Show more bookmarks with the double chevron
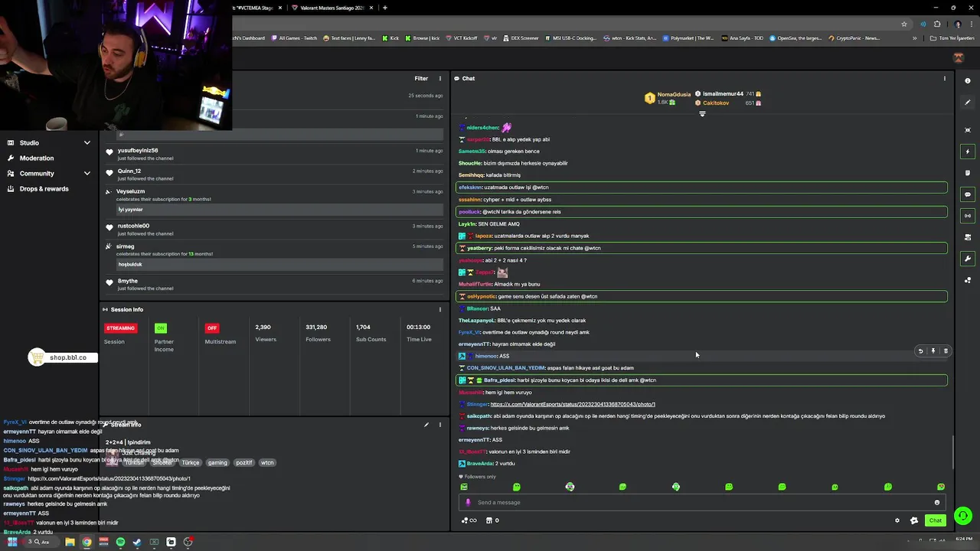This screenshot has height=551, width=980. tap(914, 38)
